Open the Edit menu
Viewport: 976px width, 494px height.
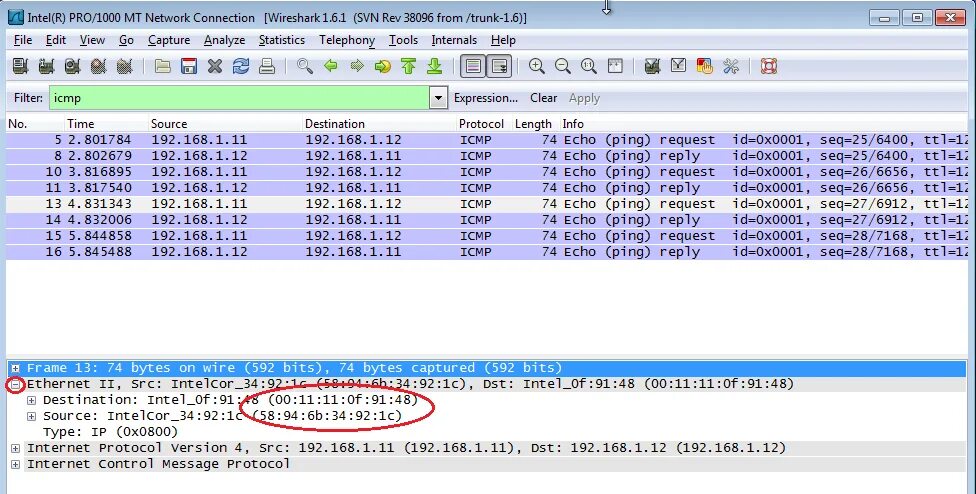pyautogui.click(x=55, y=40)
